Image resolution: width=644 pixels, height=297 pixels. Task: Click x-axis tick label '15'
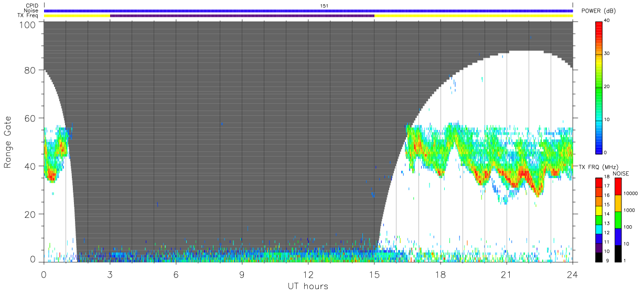click(x=374, y=274)
